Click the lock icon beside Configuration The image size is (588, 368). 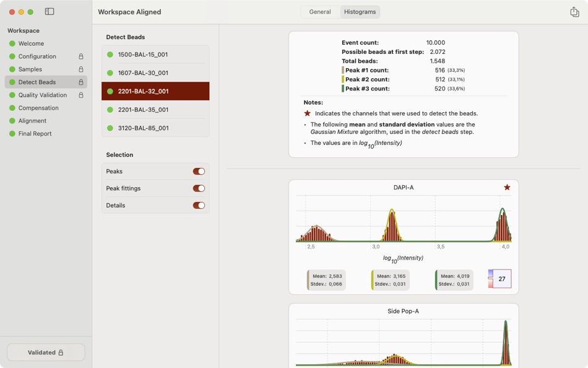click(x=80, y=56)
